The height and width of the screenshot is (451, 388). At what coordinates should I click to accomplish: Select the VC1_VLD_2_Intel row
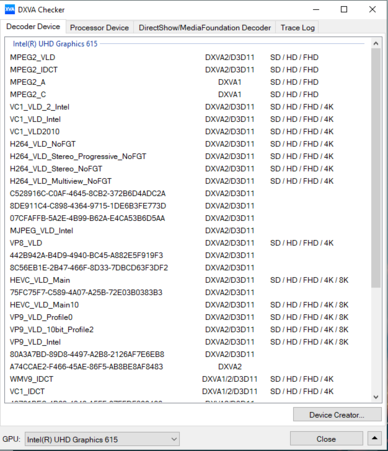tap(188, 107)
